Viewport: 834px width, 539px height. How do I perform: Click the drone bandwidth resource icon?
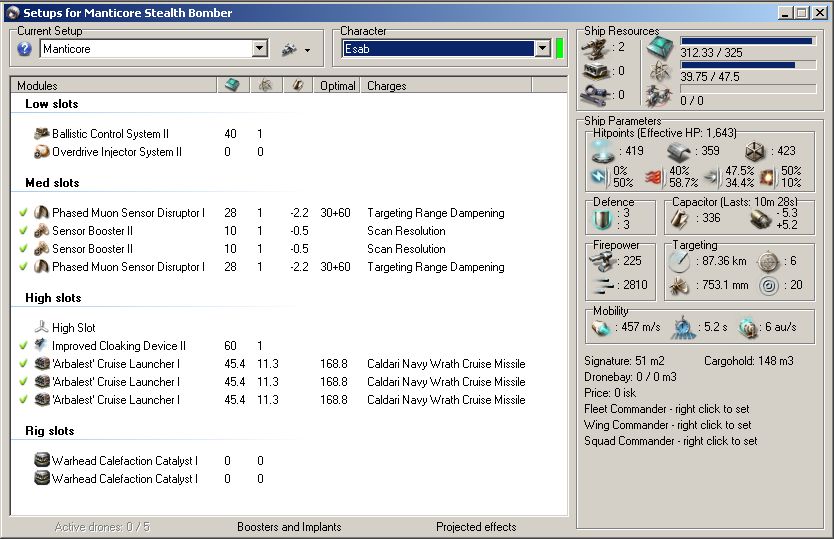pos(659,96)
